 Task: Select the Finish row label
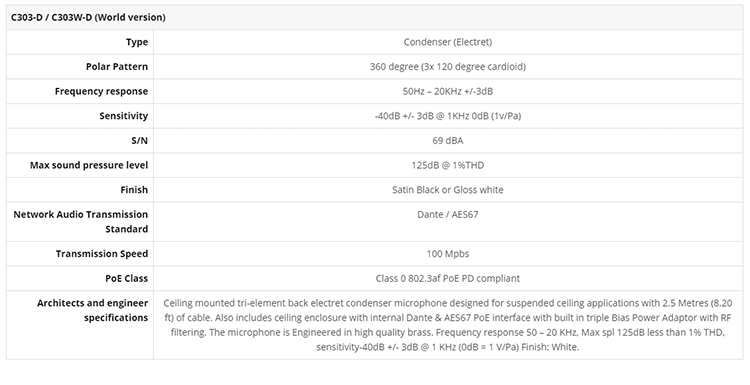tap(134, 190)
